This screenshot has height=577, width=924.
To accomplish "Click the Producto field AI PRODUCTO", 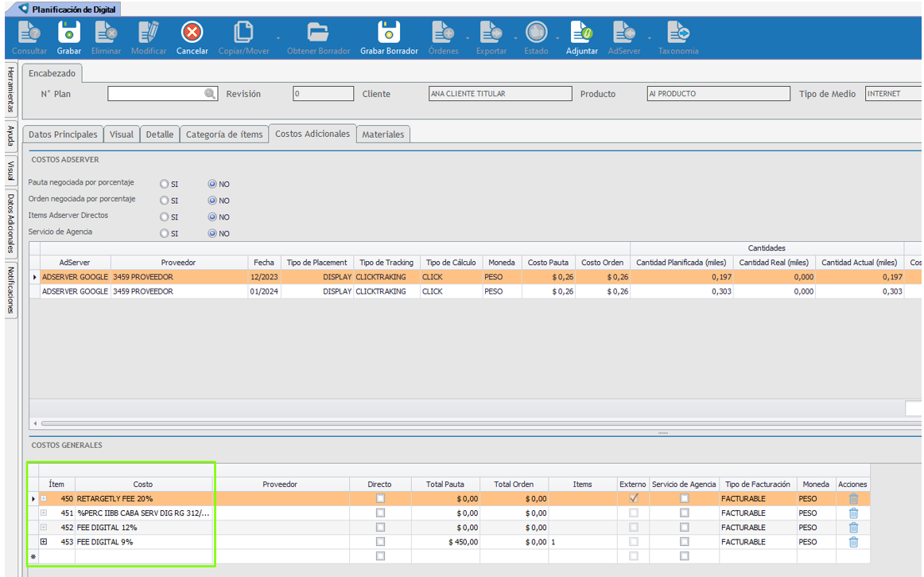I will 718,94.
